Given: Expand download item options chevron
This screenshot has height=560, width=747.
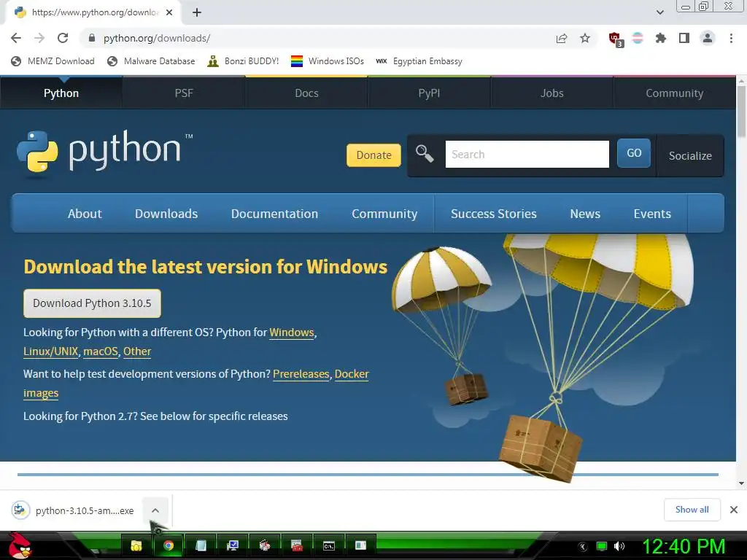Looking at the screenshot, I should 155,510.
